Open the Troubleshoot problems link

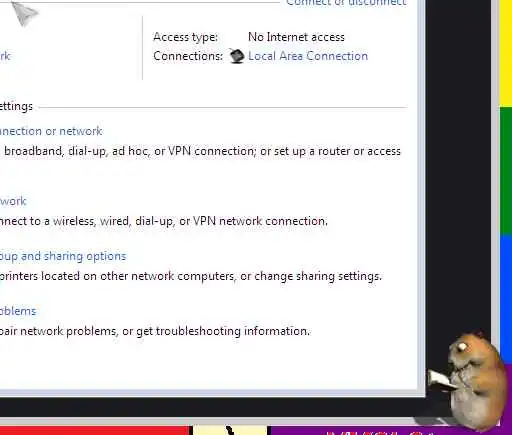[18, 311]
